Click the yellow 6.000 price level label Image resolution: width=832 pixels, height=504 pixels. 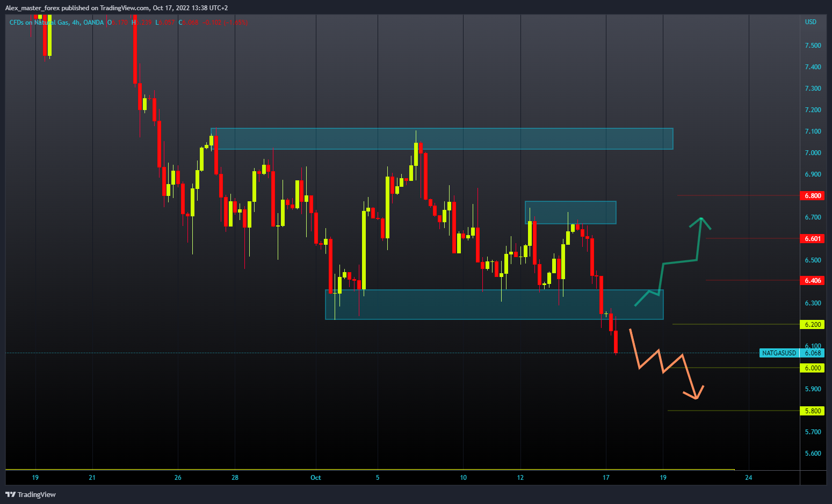point(812,368)
